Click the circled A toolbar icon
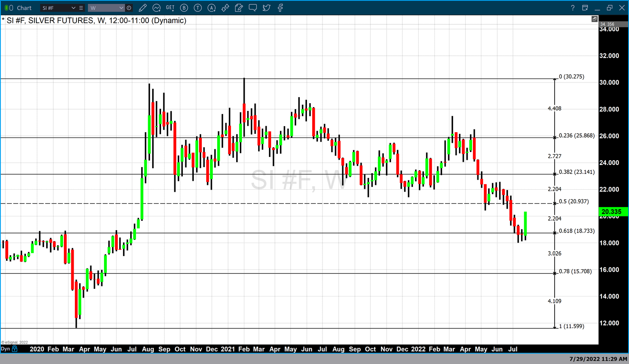The width and height of the screenshot is (629, 364). click(212, 8)
